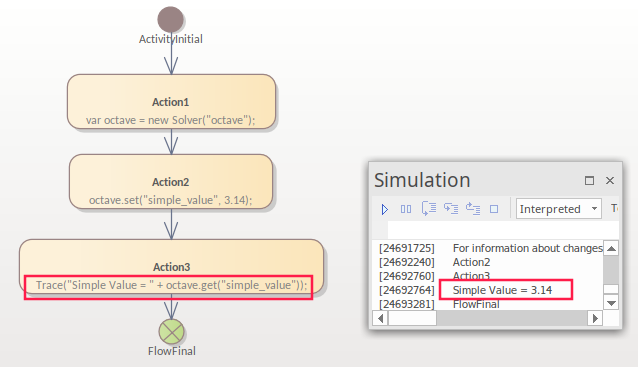The image size is (638, 367).
Task: Maximize the Simulation panel
Action: 589,180
